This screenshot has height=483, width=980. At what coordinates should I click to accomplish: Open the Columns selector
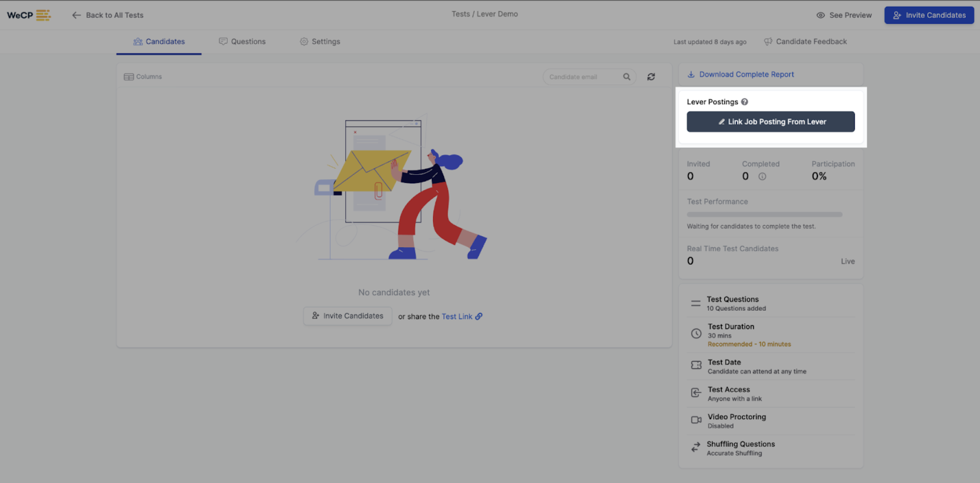143,76
